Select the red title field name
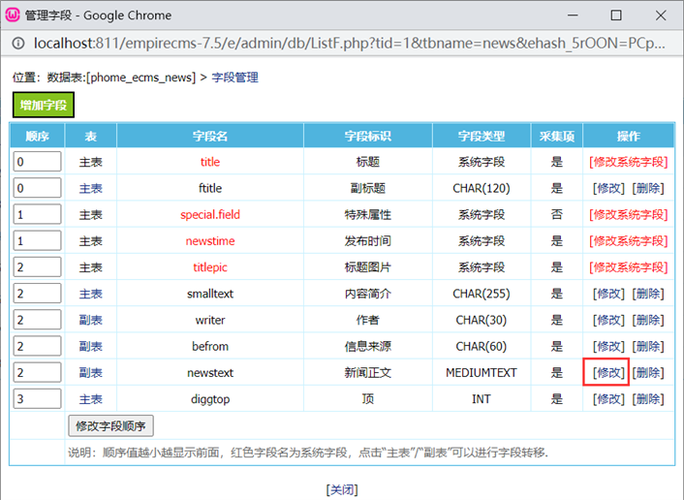 click(210, 162)
